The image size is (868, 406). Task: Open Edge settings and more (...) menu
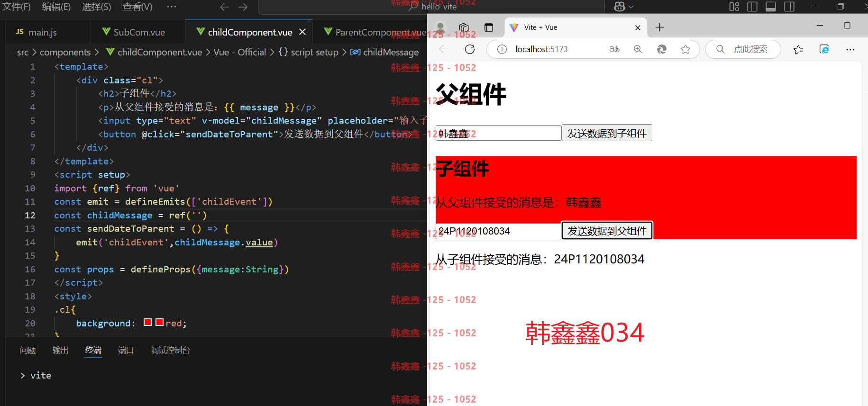pos(850,49)
